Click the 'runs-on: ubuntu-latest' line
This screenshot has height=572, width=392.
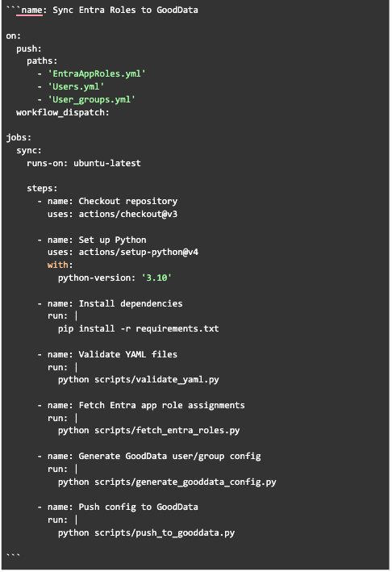point(84,163)
